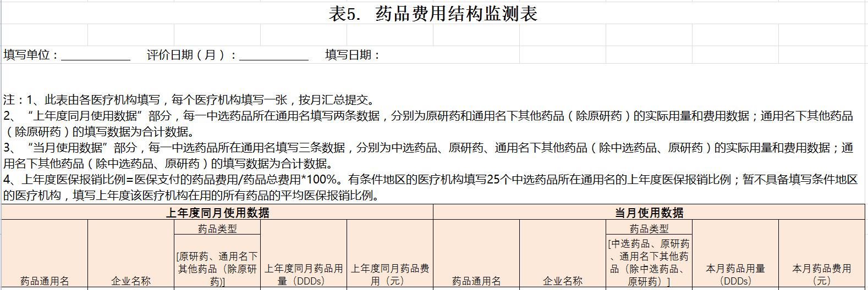Click the 填写日期 label cell

[352, 55]
